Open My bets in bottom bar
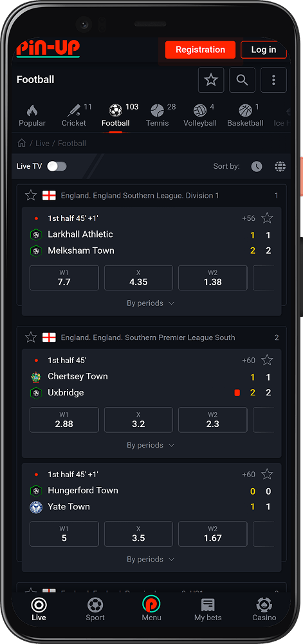 [x=208, y=609]
